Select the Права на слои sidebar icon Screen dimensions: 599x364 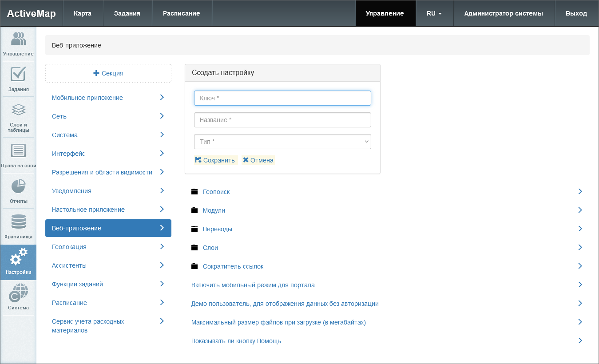pos(18,151)
